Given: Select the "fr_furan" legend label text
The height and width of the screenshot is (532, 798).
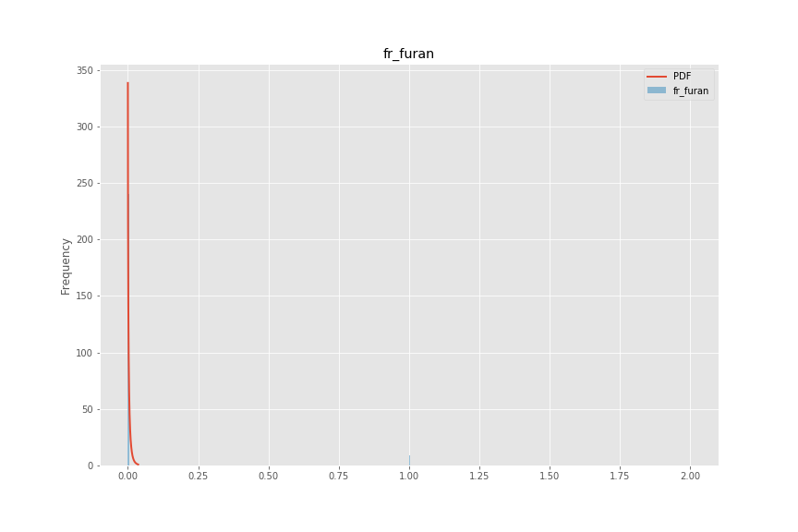Looking at the screenshot, I should [x=690, y=91].
